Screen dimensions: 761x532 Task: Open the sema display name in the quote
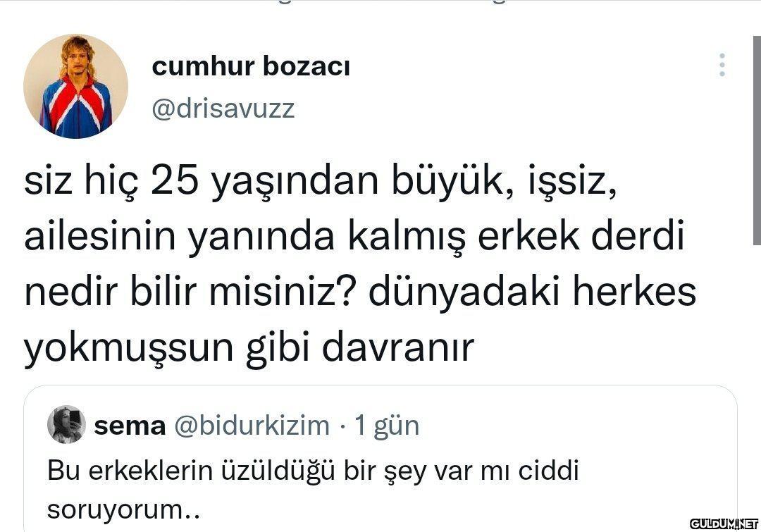[x=130, y=426]
